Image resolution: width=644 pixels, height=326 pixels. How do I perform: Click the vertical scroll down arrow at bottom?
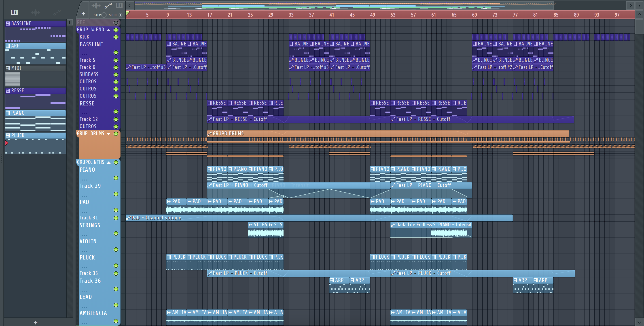pos(639,322)
